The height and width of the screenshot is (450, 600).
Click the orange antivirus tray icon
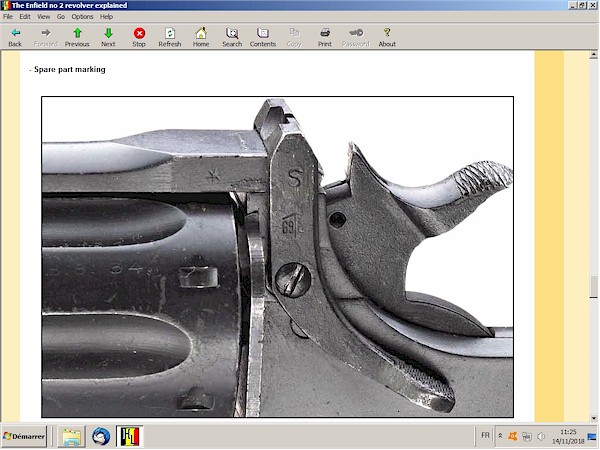pyautogui.click(x=513, y=436)
